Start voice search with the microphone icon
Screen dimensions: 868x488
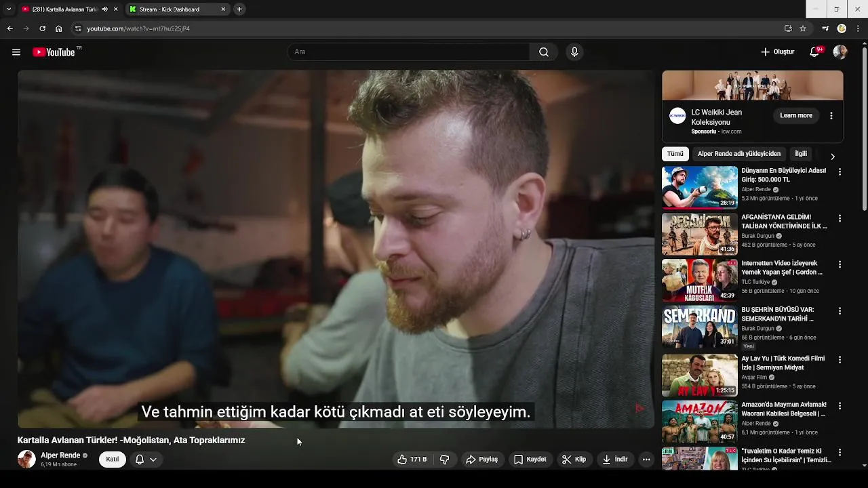coord(574,52)
